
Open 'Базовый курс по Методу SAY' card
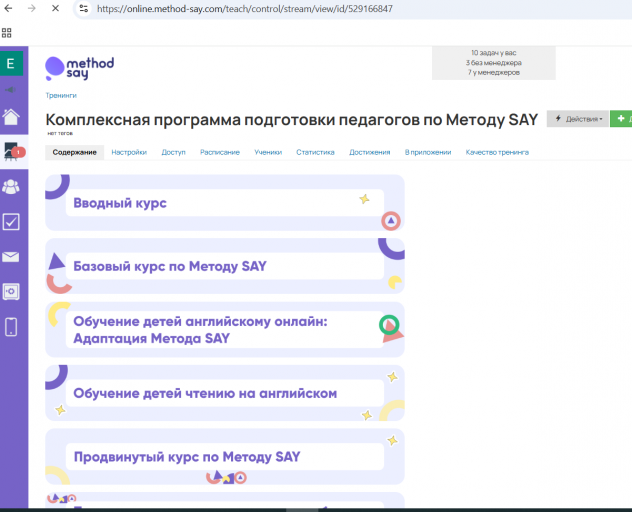tap(225, 266)
